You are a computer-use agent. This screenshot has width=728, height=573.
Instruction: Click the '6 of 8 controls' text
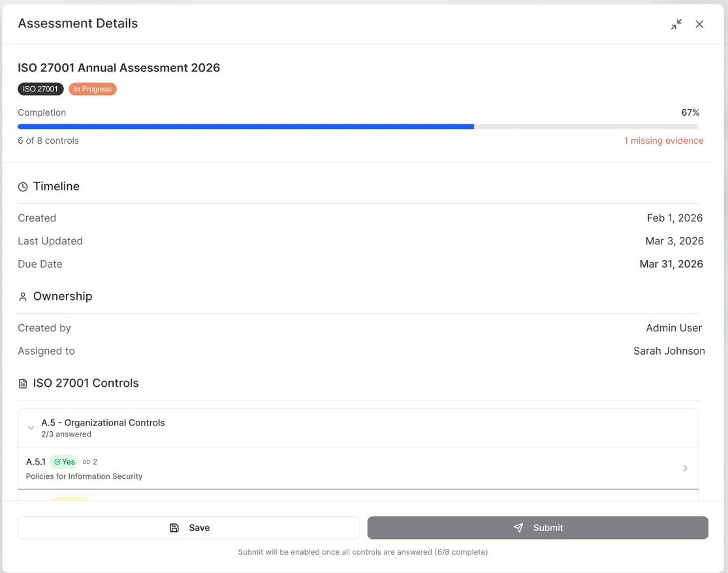click(x=48, y=141)
